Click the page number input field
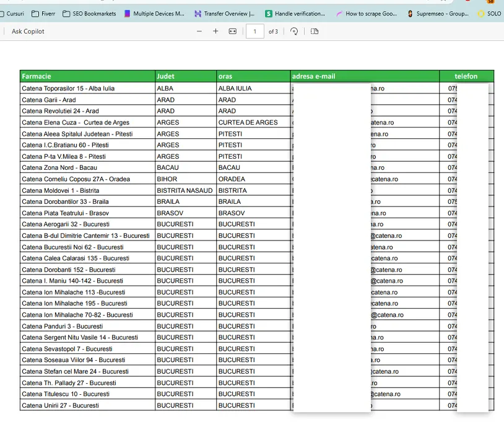Viewport: 504px width, 424px height. [x=254, y=31]
